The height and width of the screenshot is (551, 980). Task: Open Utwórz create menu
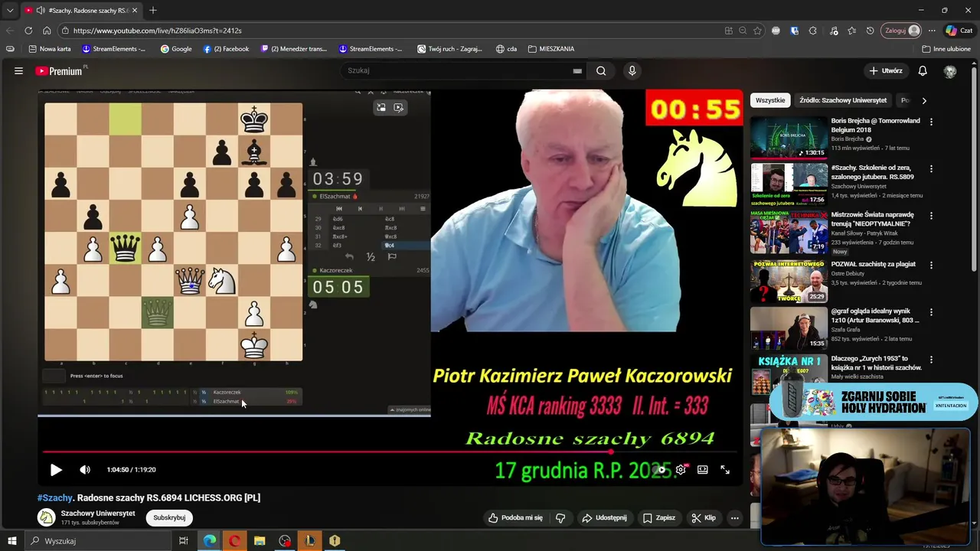pyautogui.click(x=886, y=70)
